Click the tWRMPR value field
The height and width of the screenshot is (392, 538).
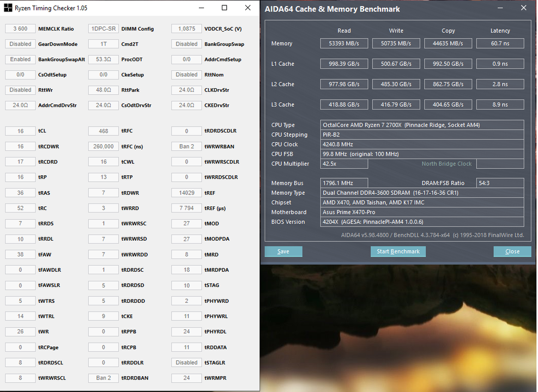pyautogui.click(x=186, y=378)
